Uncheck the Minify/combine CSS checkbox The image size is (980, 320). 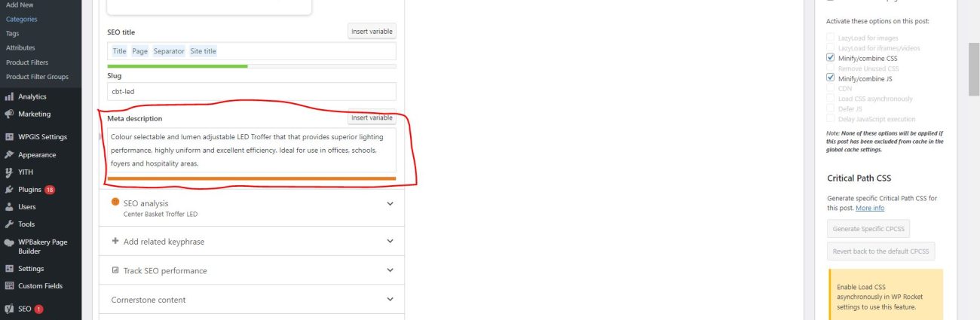point(831,58)
